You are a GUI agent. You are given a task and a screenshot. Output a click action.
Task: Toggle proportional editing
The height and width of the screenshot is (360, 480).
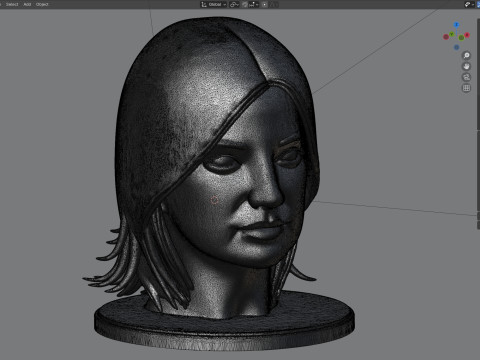click(264, 5)
